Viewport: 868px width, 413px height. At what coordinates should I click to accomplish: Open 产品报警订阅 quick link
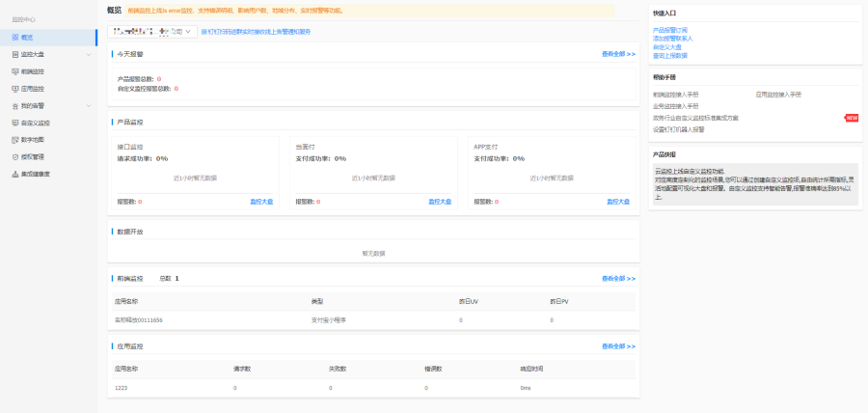(670, 30)
